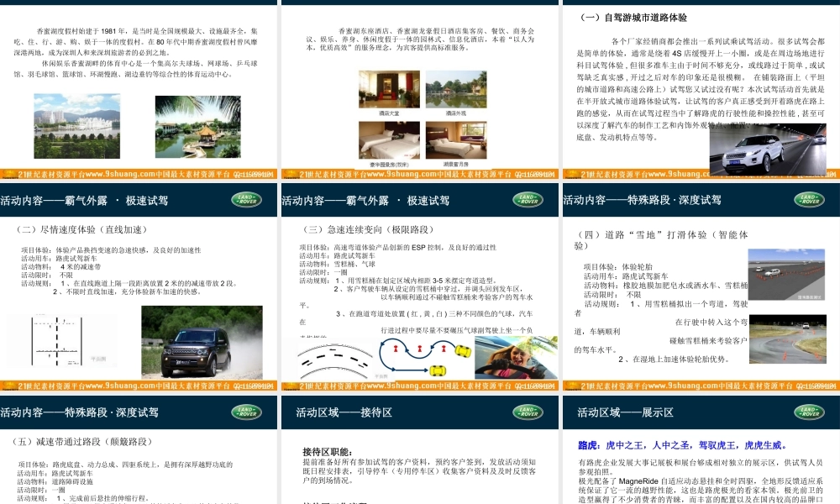Click heading (一)自驾游城市道路体验

click(633, 18)
